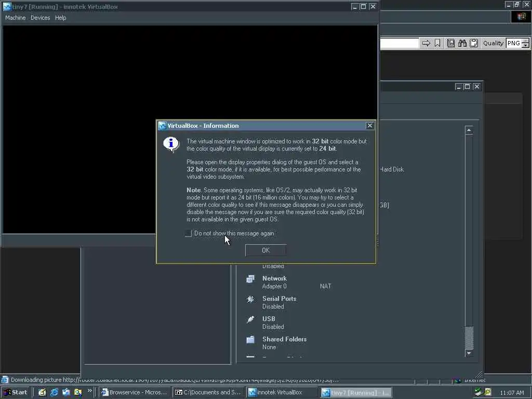Switch to tiny7 [Running] taskbar button

(356, 392)
